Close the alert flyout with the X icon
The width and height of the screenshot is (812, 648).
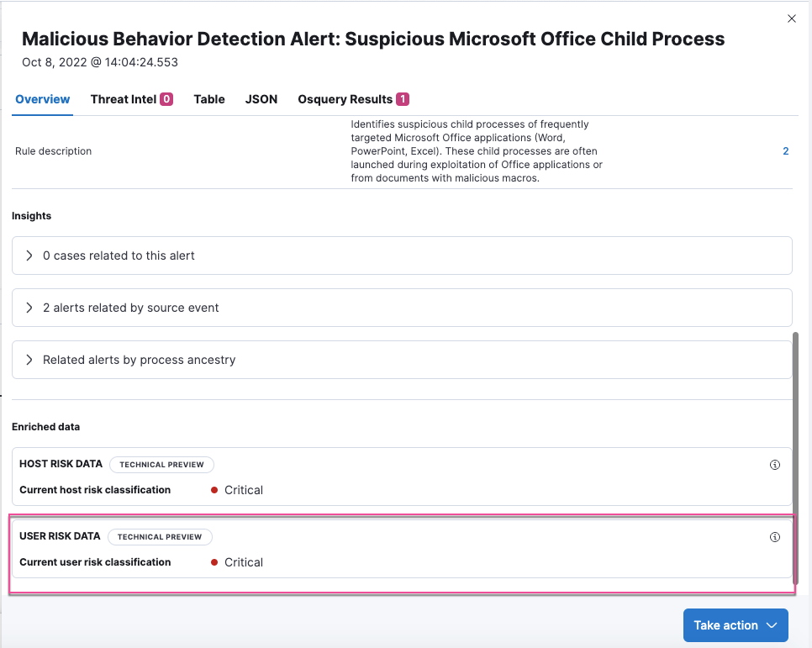[791, 18]
